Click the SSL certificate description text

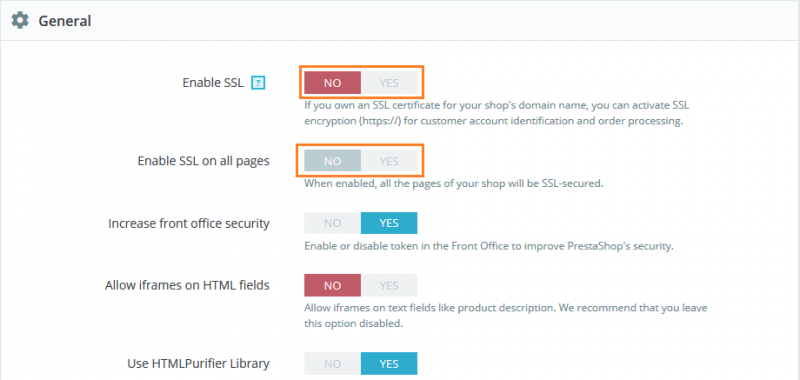497,114
